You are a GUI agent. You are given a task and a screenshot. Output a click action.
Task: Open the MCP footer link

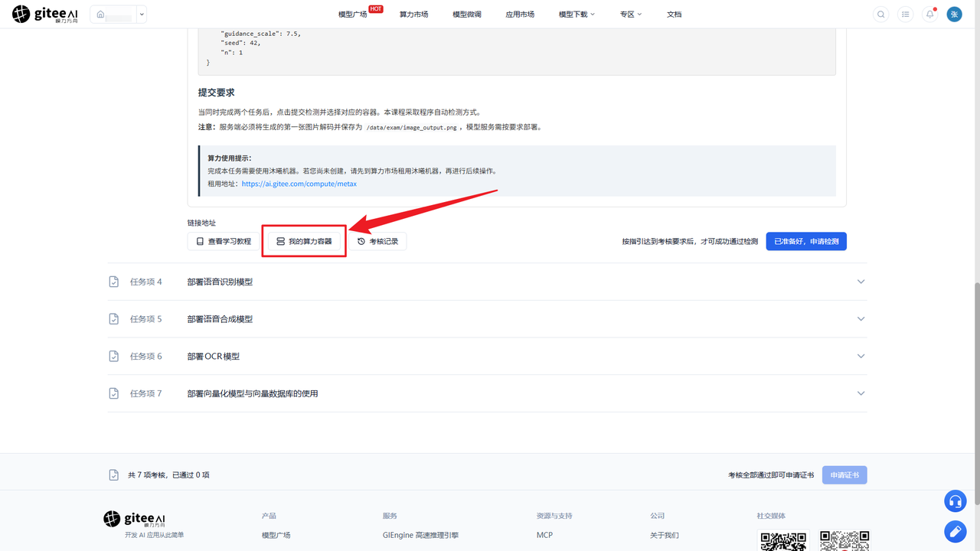(544, 535)
